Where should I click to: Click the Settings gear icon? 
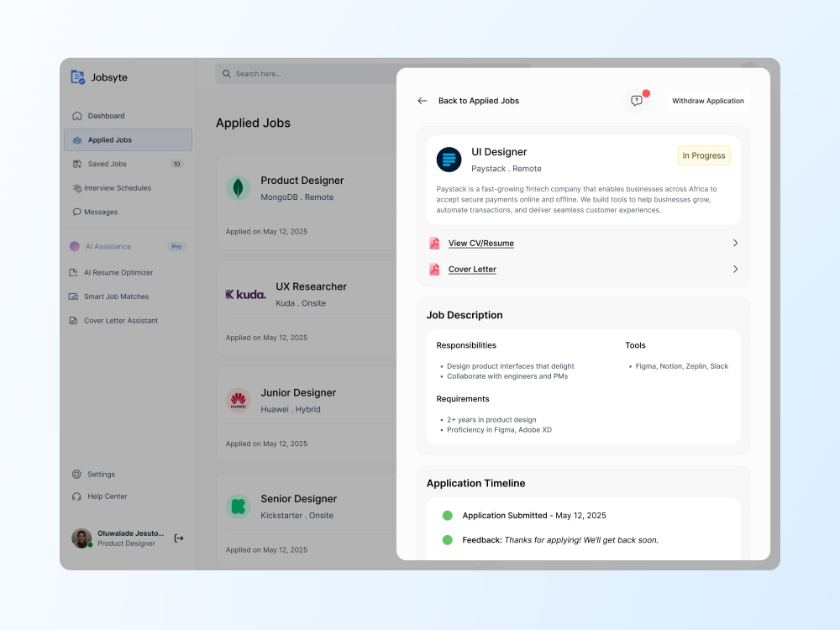[76, 474]
